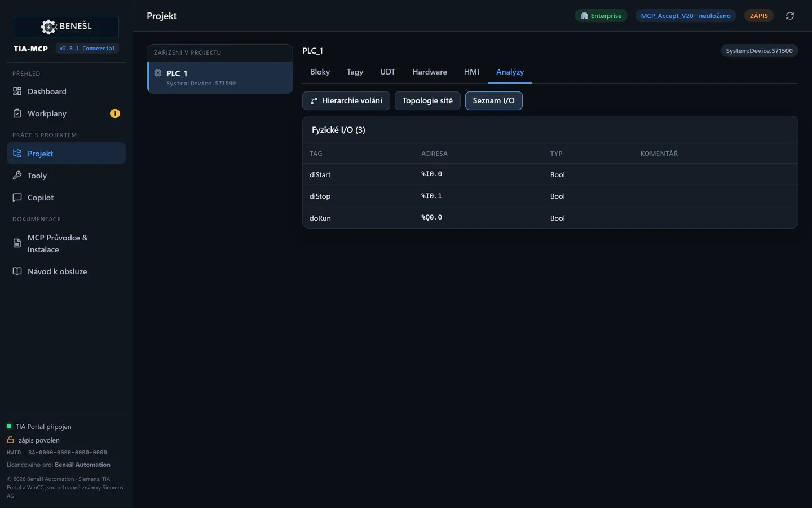Click address %I0.0

coord(431,174)
